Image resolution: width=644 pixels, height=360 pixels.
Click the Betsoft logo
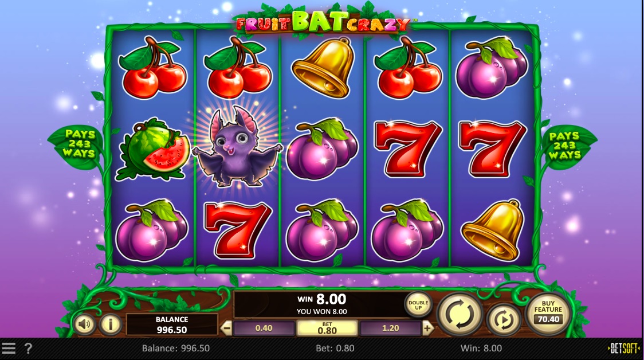coord(623,349)
